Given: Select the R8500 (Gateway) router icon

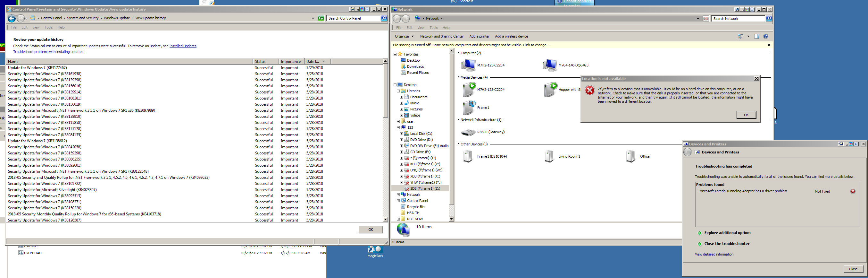Looking at the screenshot, I should 468,132.
